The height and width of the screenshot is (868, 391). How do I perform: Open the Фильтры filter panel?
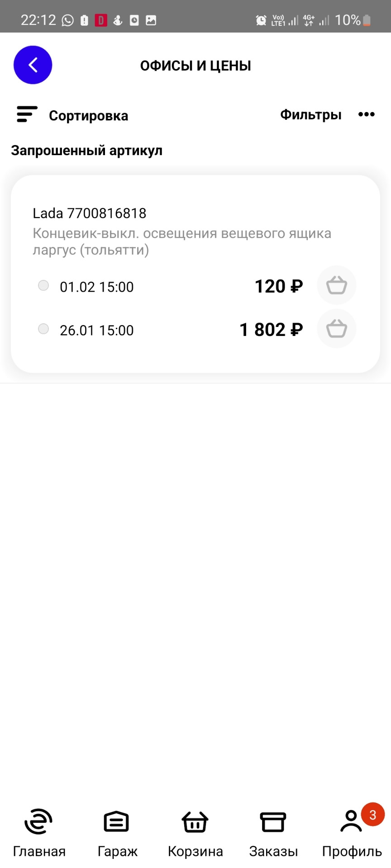(x=310, y=114)
